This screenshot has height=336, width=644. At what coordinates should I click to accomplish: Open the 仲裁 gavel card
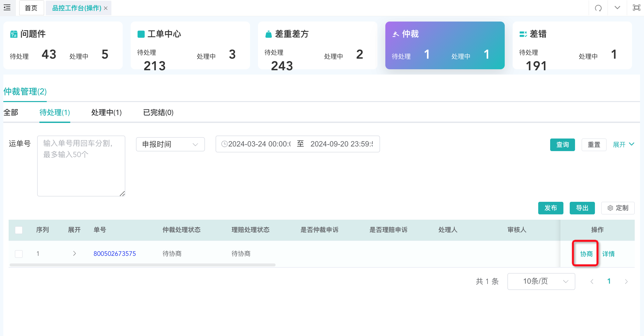pos(445,45)
